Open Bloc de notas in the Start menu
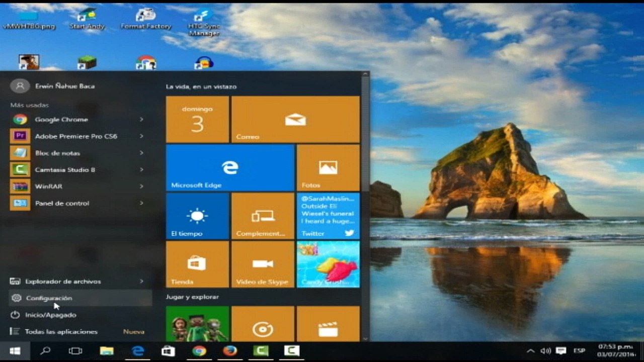This screenshot has width=644, height=362. click(80, 153)
